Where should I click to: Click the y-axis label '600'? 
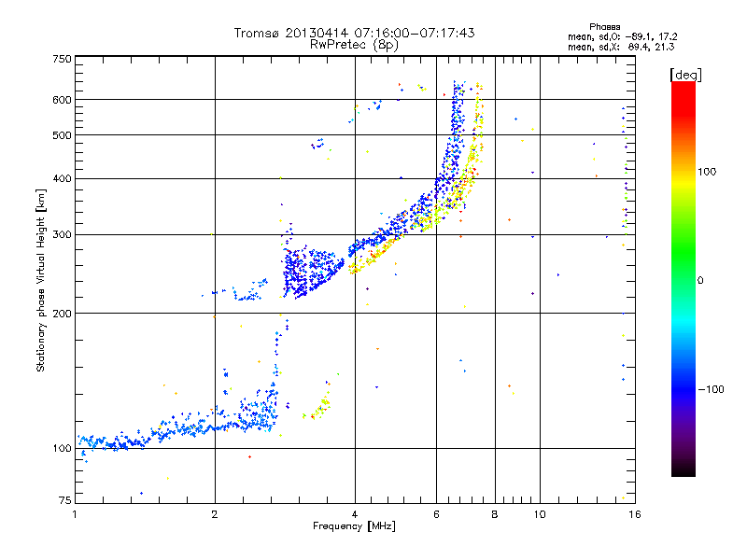[62, 100]
